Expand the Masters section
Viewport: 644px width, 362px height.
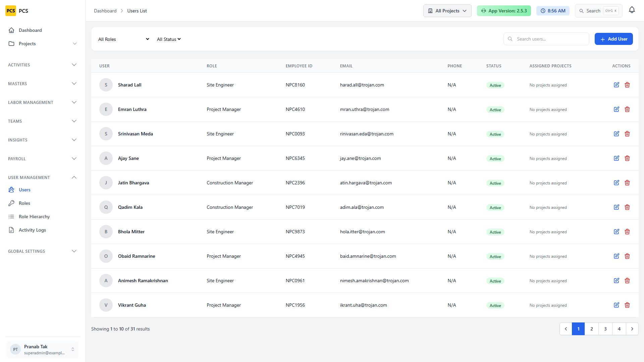click(x=43, y=83)
